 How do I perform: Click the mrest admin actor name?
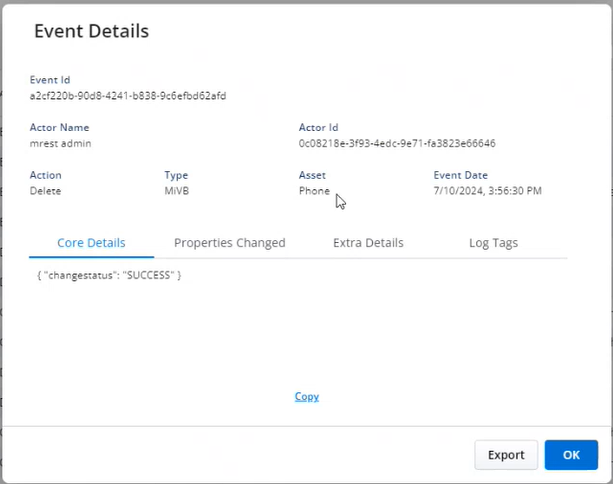click(x=61, y=143)
